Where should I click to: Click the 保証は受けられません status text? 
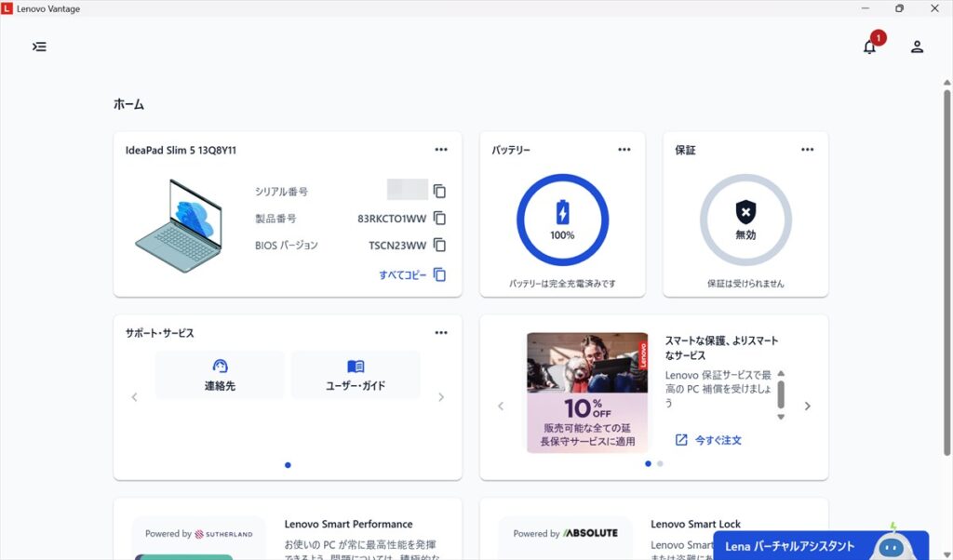745,283
